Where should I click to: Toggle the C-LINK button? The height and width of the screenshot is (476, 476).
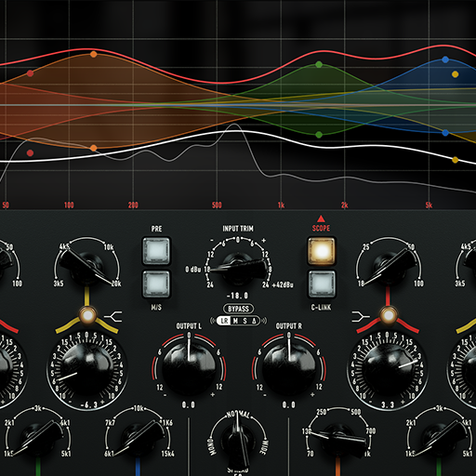[x=322, y=284]
